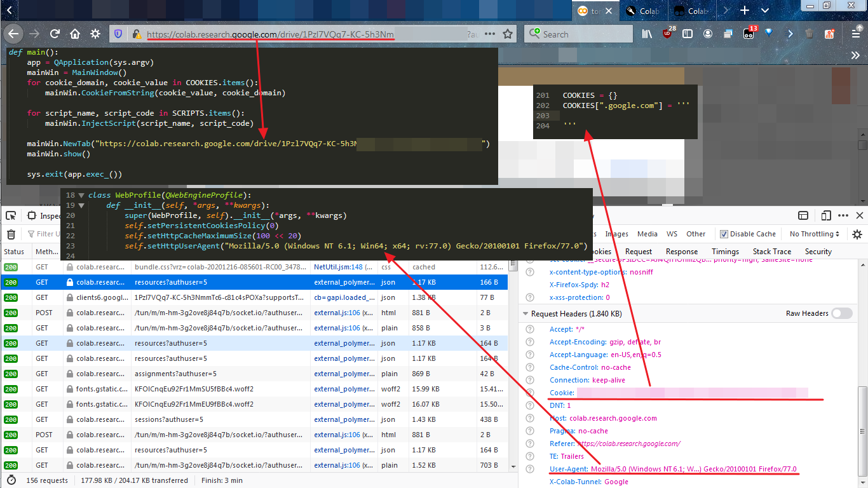Click the Accept-Encoding header row

pyautogui.click(x=605, y=342)
